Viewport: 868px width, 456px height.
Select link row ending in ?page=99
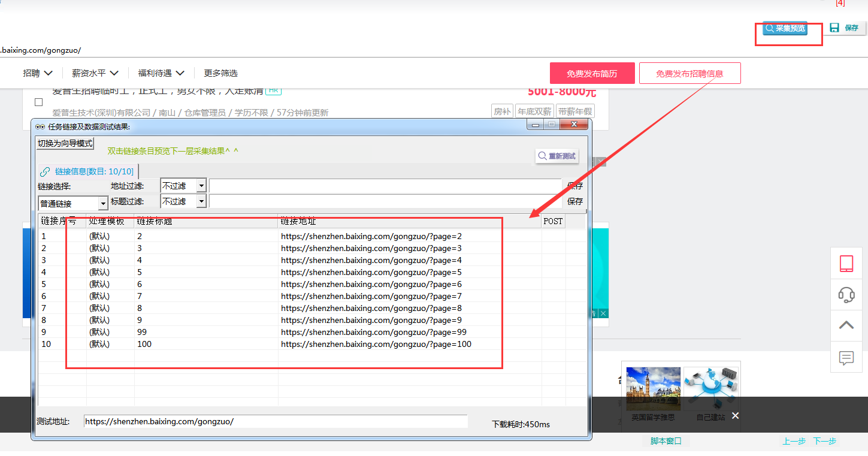pyautogui.click(x=311, y=332)
